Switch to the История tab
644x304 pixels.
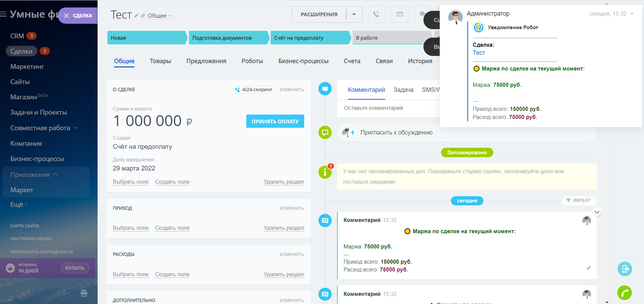pyautogui.click(x=420, y=61)
